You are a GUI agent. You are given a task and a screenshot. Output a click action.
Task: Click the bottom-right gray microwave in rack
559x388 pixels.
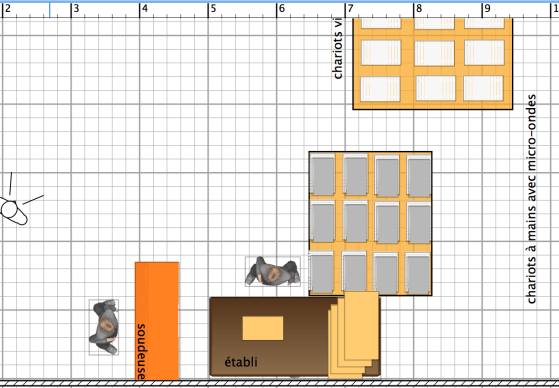pyautogui.click(x=417, y=273)
